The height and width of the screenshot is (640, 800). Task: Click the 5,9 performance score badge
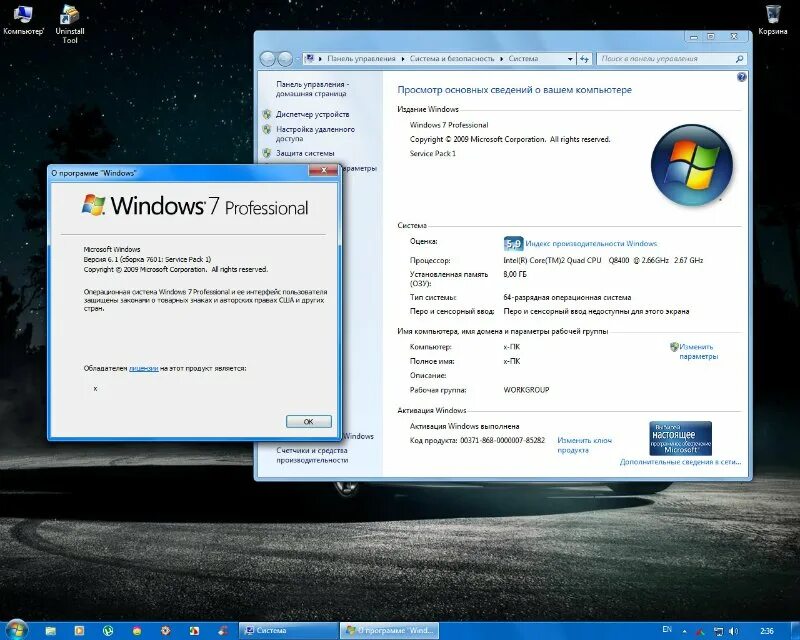pyautogui.click(x=513, y=244)
